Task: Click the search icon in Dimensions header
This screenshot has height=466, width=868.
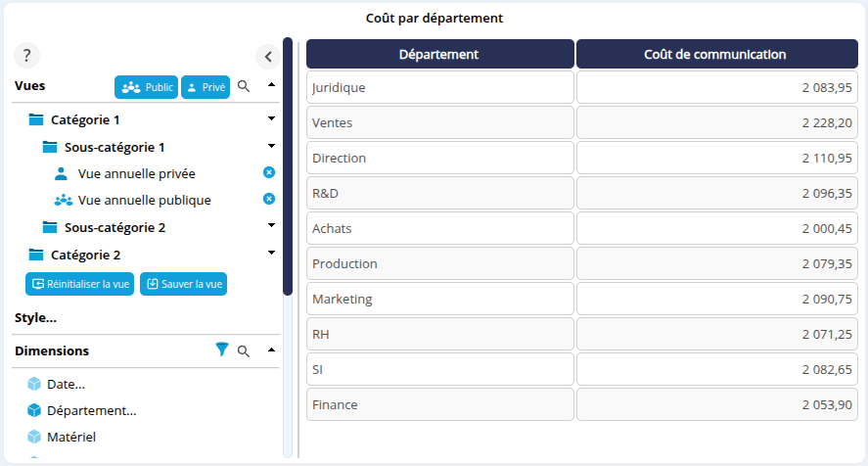Action: click(244, 349)
